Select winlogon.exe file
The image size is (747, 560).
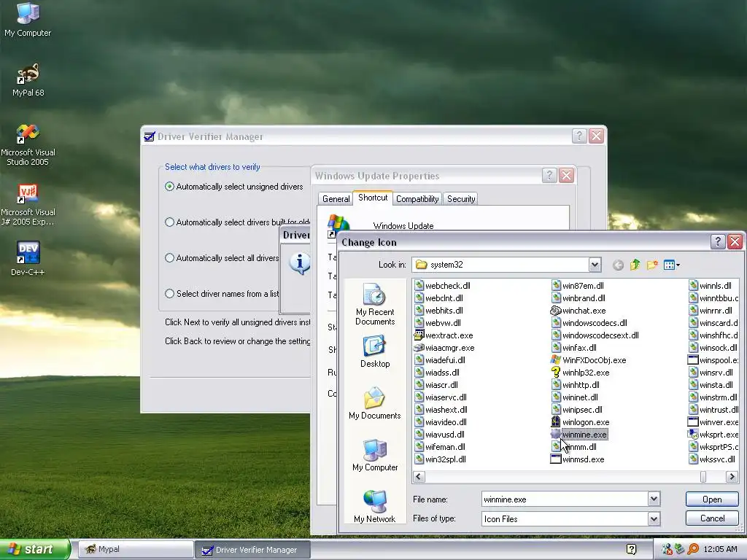(580, 422)
